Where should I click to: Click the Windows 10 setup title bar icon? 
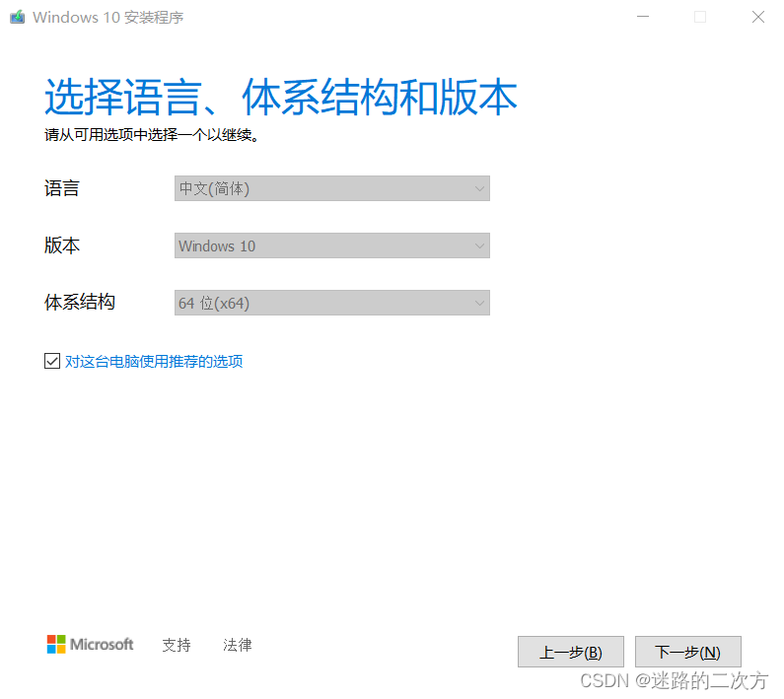coord(18,17)
